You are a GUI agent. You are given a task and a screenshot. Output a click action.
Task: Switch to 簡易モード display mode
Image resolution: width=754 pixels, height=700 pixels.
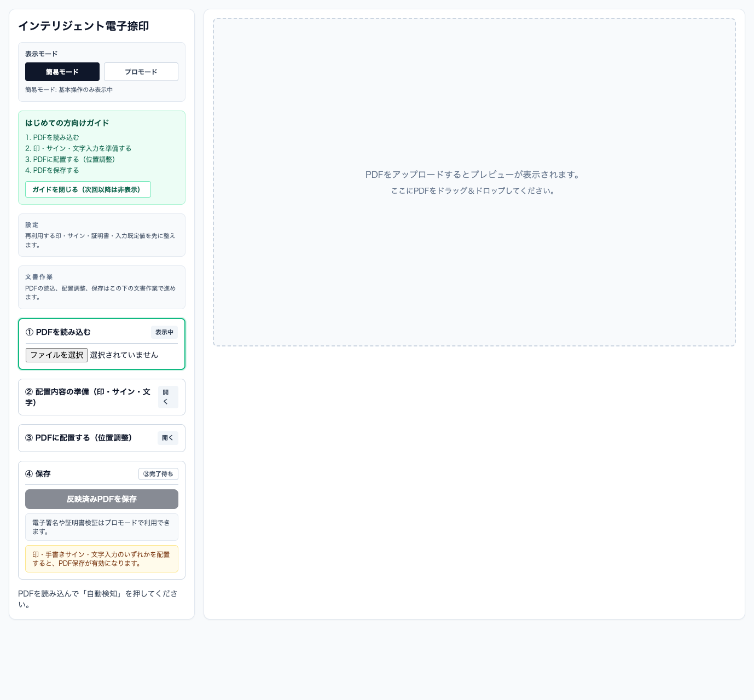[62, 72]
